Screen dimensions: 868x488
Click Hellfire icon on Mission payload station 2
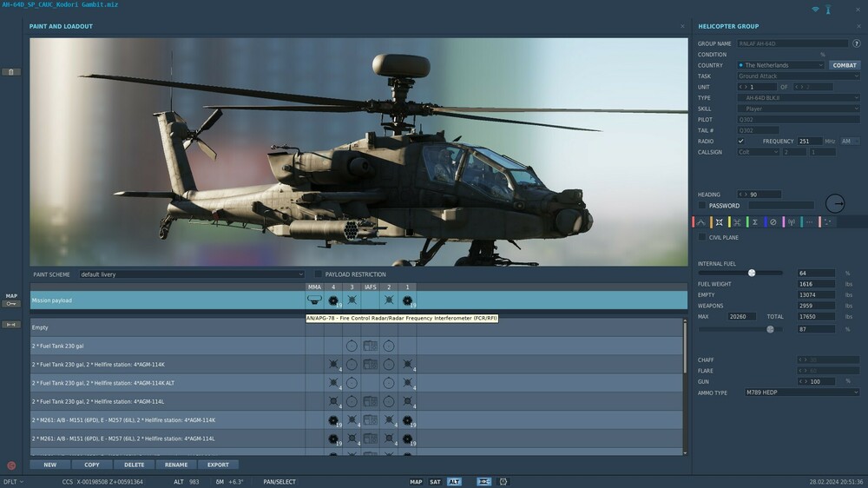[389, 300]
